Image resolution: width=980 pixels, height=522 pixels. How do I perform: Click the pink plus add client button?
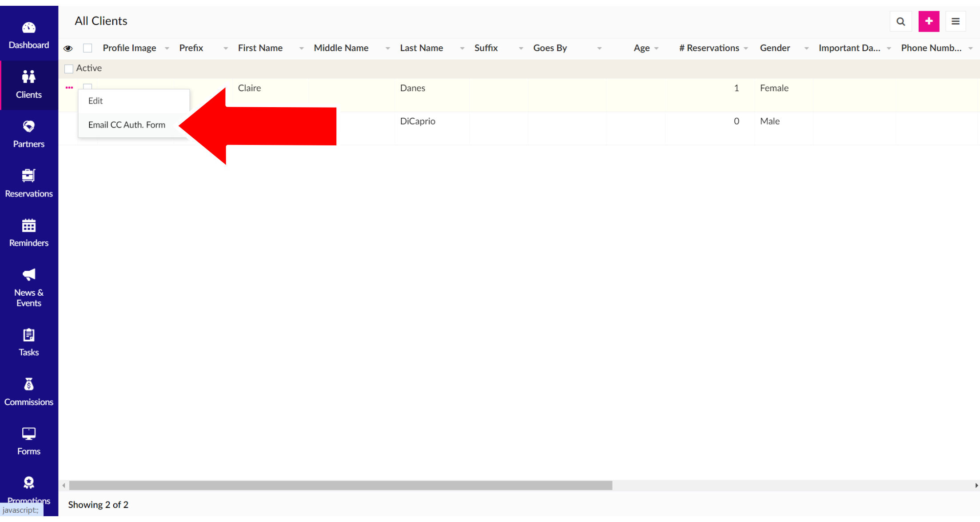(928, 21)
